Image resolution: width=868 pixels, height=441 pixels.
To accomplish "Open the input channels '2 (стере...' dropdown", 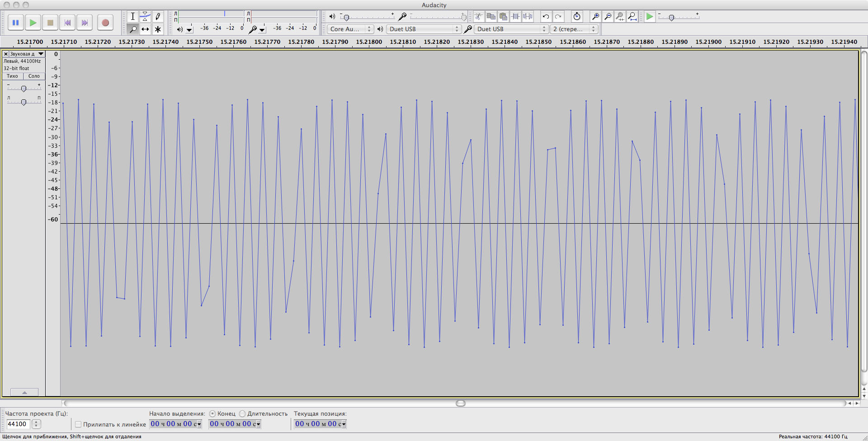I will [x=574, y=29].
